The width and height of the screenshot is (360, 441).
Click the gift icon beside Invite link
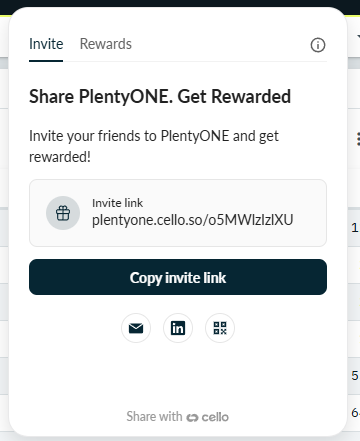[x=63, y=213]
